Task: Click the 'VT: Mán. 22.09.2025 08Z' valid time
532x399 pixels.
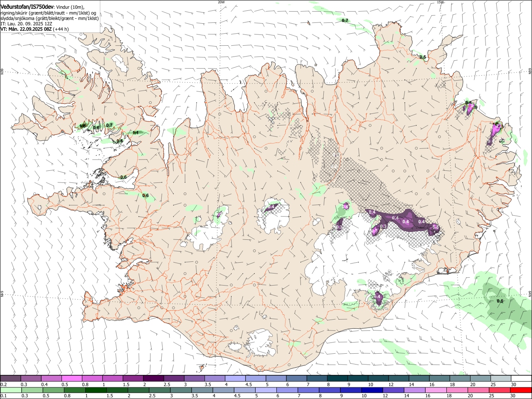Action: [26, 29]
